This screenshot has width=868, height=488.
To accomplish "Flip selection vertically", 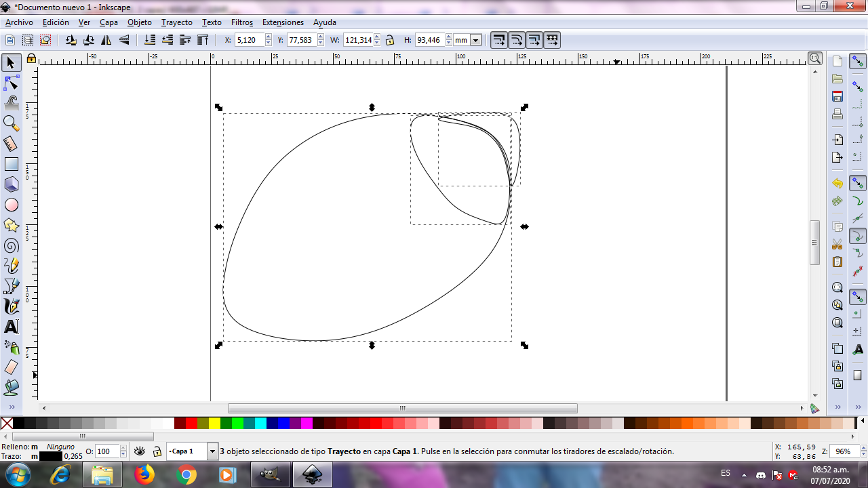I will [124, 40].
